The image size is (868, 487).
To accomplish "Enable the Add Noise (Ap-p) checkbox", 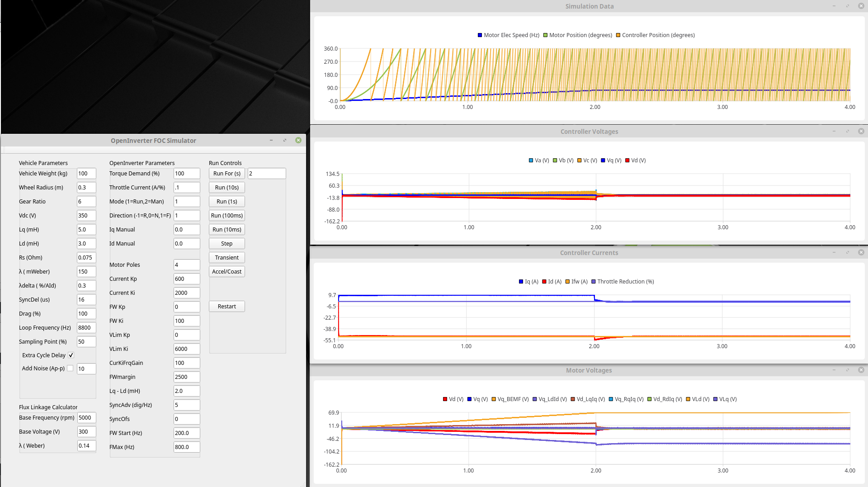I will click(x=70, y=369).
